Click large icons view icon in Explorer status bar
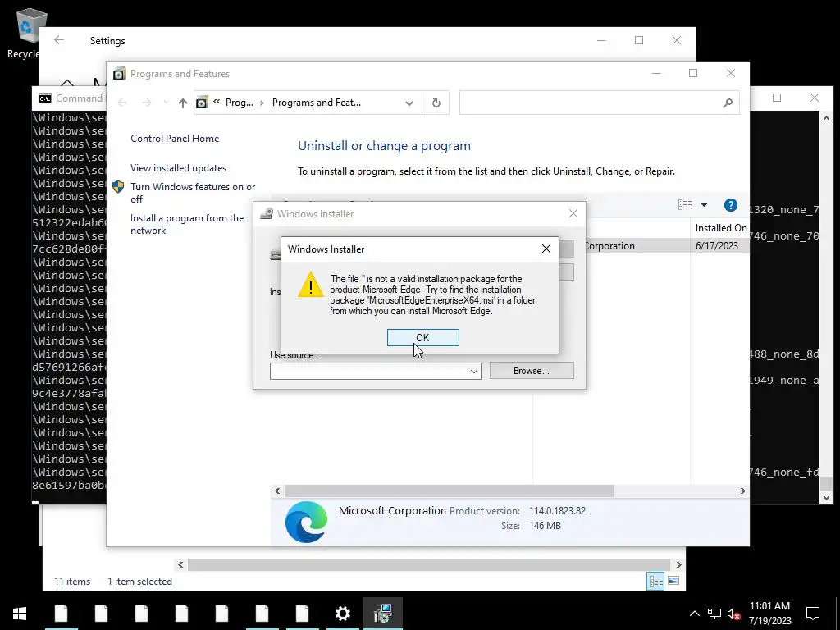The height and width of the screenshot is (630, 840). 673,582
